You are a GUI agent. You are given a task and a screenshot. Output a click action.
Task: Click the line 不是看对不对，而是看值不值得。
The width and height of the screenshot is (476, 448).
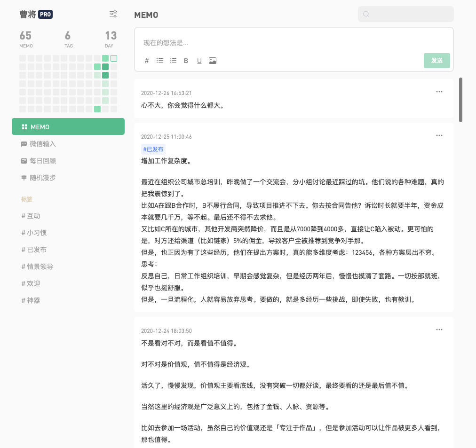click(190, 343)
